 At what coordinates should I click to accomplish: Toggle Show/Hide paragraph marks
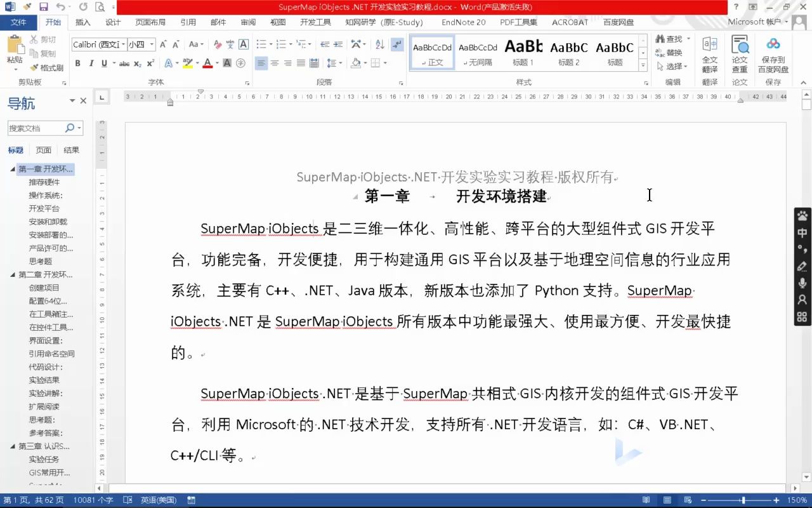point(397,44)
